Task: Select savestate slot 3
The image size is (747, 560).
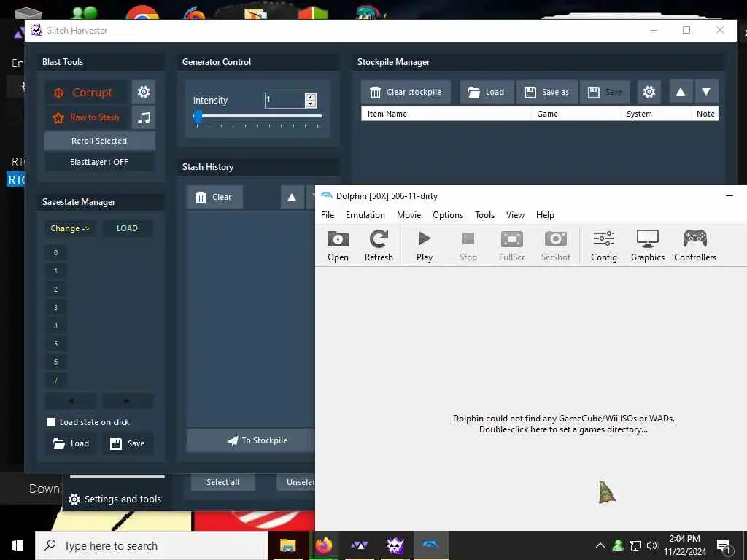Action: tap(55, 308)
